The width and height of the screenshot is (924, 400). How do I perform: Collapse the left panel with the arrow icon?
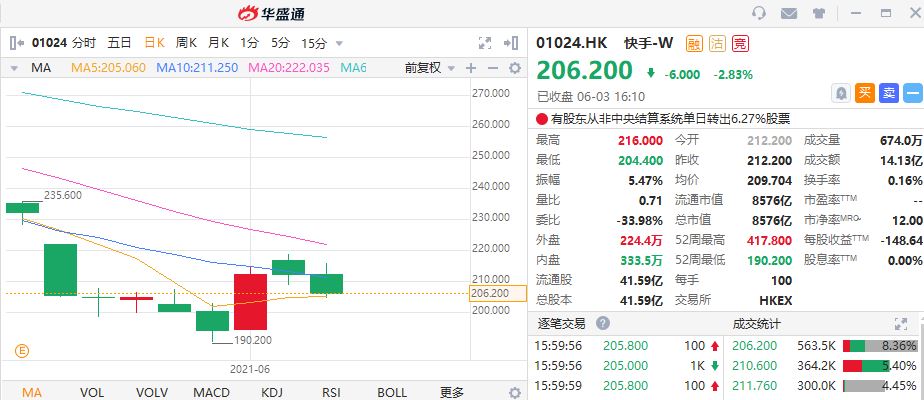(x=16, y=43)
